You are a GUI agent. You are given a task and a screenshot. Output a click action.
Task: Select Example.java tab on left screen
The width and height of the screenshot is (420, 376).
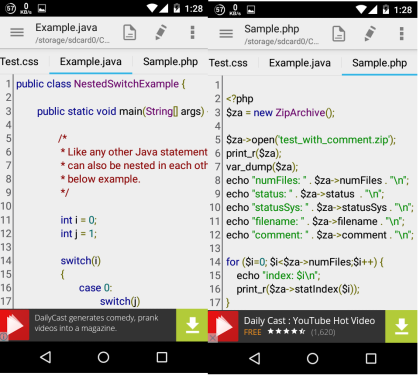tap(91, 62)
